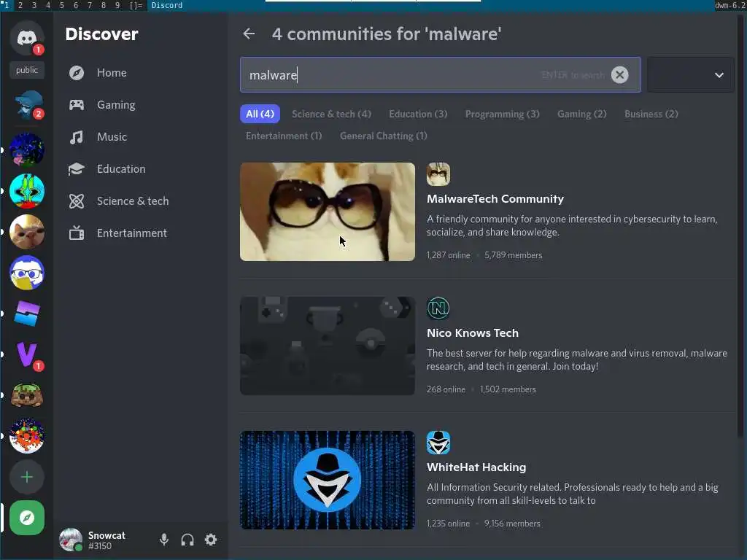Screen dimensions: 747x560
Task: Open Gaming category in sidebar
Action: pos(141,105)
